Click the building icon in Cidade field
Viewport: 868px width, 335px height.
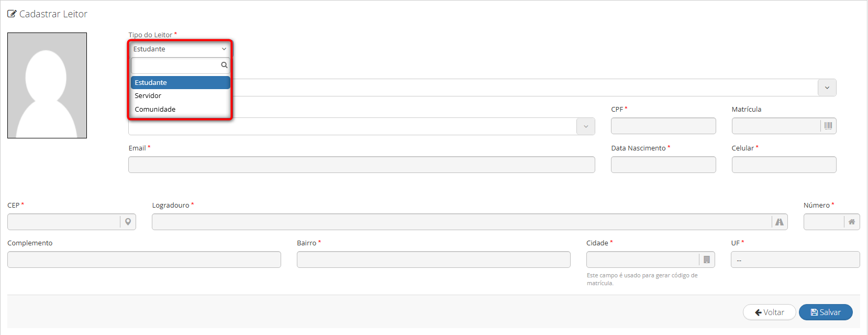707,260
